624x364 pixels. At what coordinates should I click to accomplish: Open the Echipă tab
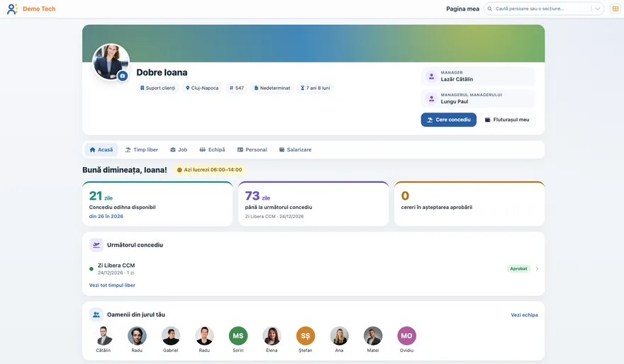tap(212, 150)
